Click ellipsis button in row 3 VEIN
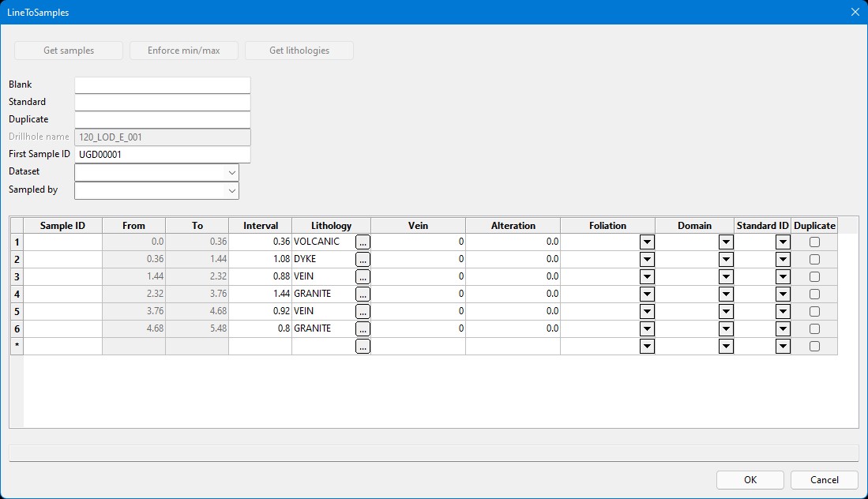The height and width of the screenshot is (499, 868). click(x=363, y=277)
